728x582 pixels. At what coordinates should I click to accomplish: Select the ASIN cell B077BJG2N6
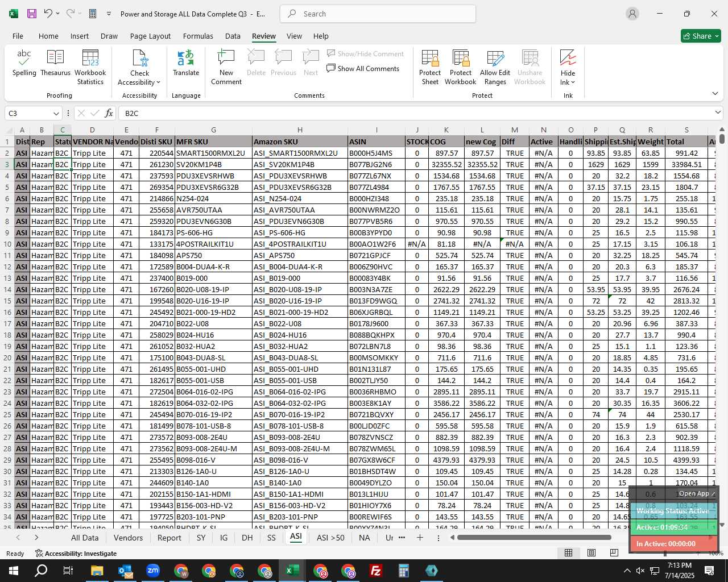coord(376,164)
